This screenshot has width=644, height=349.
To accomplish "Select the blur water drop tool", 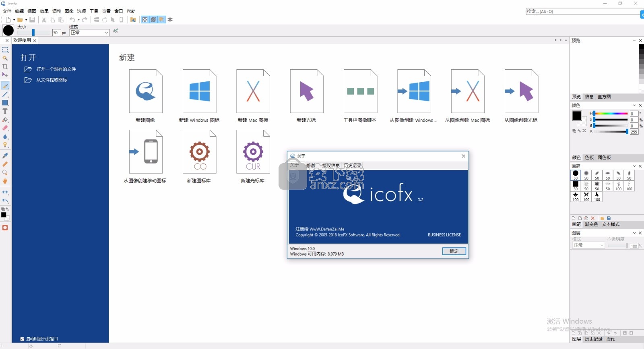I will pos(5,137).
